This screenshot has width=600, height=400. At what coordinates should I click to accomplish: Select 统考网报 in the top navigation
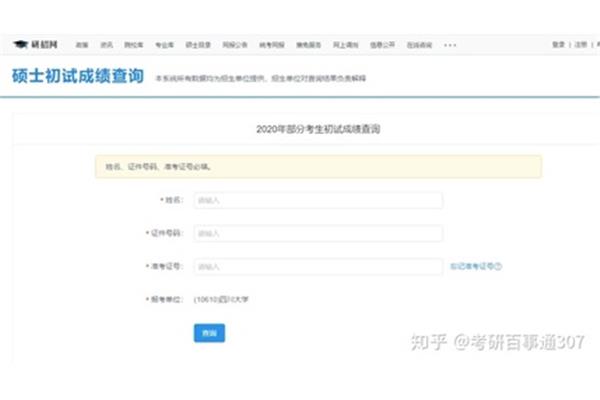272,45
